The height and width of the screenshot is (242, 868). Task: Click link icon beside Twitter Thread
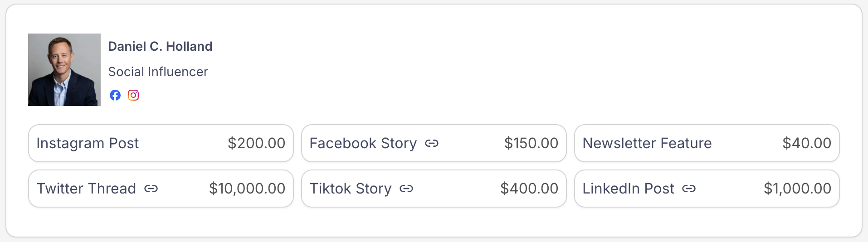tap(151, 189)
